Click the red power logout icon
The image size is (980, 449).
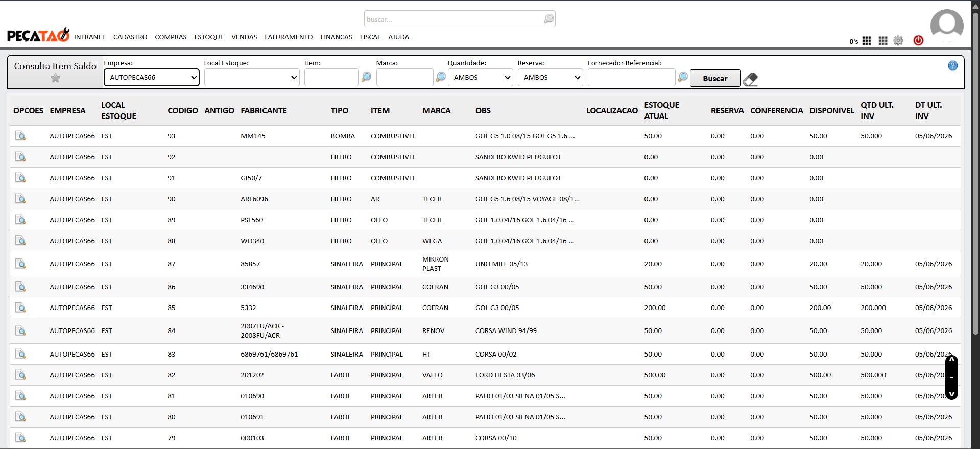918,40
